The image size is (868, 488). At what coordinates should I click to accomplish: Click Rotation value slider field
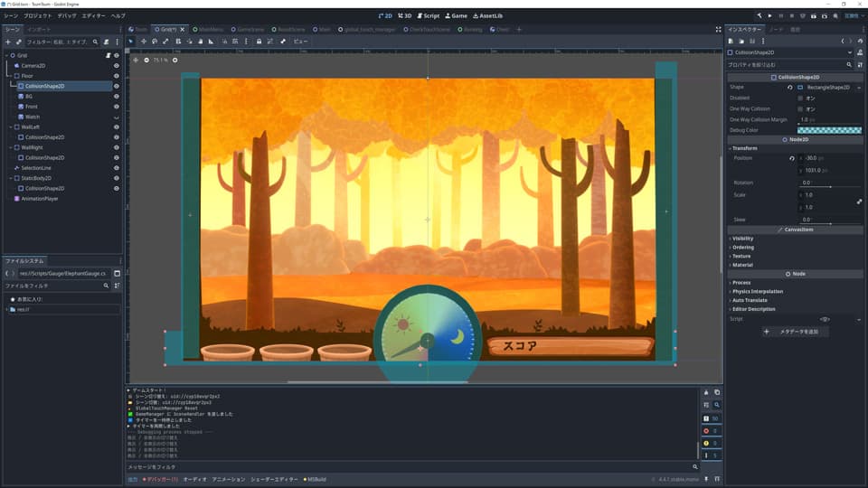(x=830, y=183)
